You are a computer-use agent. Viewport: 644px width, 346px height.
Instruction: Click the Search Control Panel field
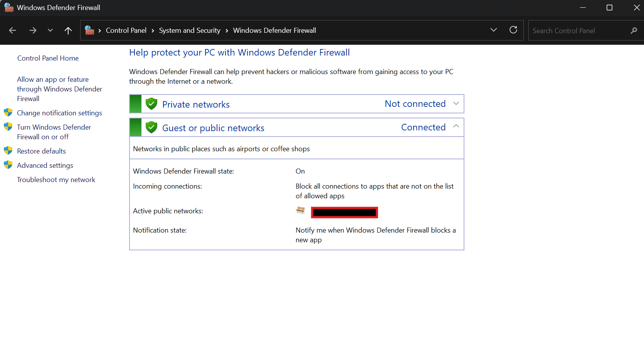578,30
